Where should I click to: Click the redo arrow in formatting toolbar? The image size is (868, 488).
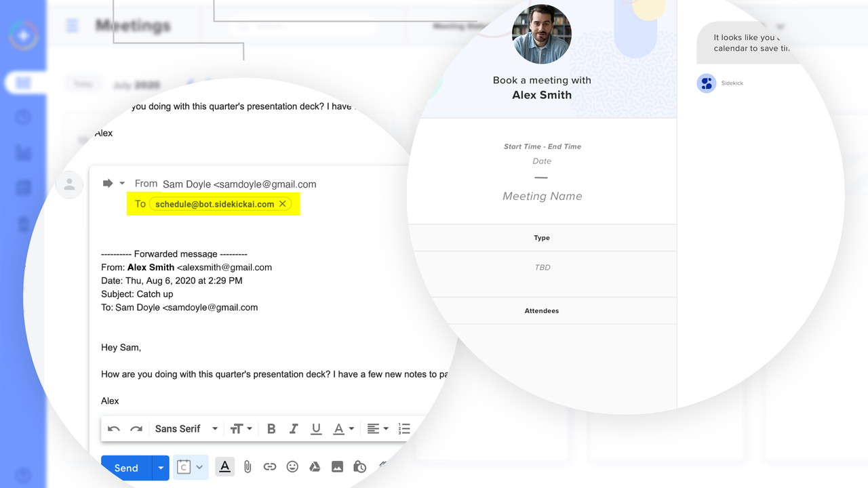point(136,429)
